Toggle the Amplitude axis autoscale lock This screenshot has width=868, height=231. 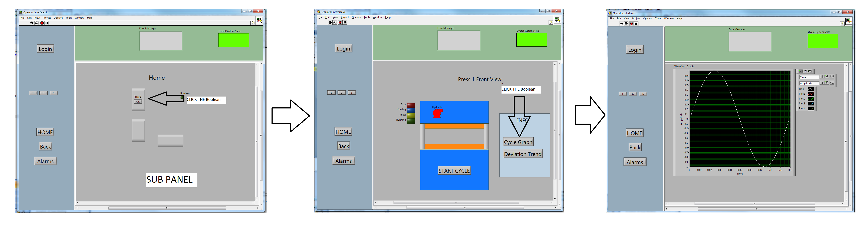822,83
